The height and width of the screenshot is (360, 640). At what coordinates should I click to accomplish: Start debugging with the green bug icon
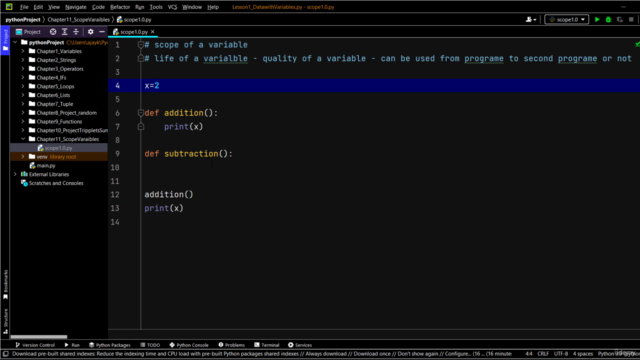(x=608, y=19)
